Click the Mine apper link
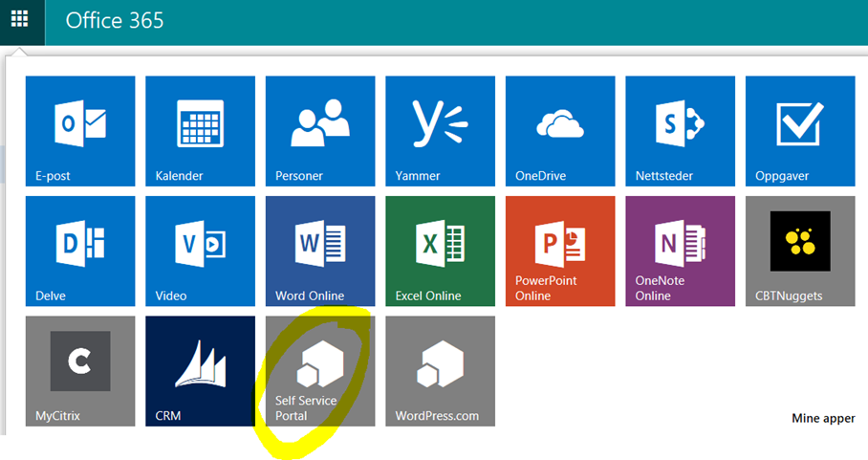Image resolution: width=868 pixels, height=460 pixels. [x=823, y=419]
